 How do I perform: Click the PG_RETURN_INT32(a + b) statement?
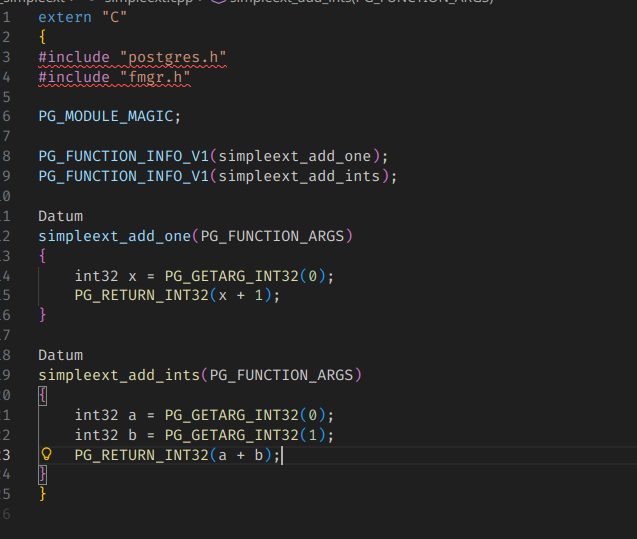coord(177,455)
